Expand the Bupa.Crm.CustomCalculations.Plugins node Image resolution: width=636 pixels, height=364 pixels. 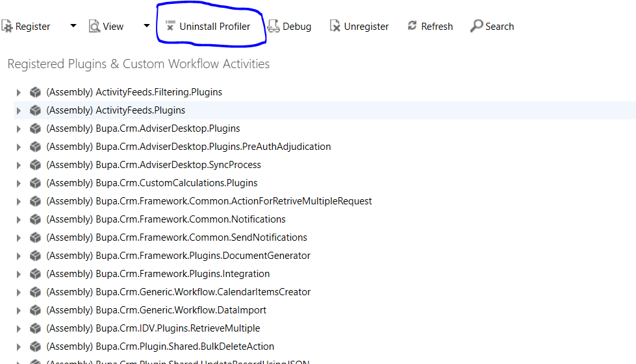(18, 184)
